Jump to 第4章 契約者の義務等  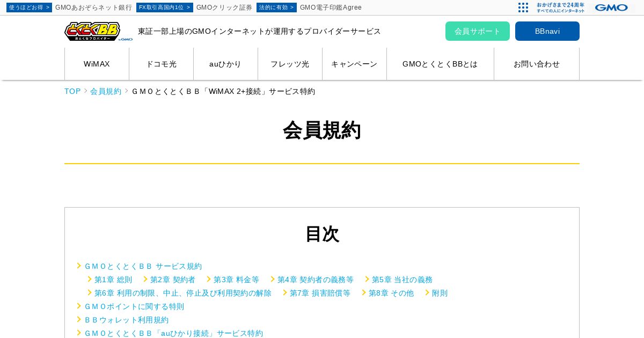[x=316, y=280]
